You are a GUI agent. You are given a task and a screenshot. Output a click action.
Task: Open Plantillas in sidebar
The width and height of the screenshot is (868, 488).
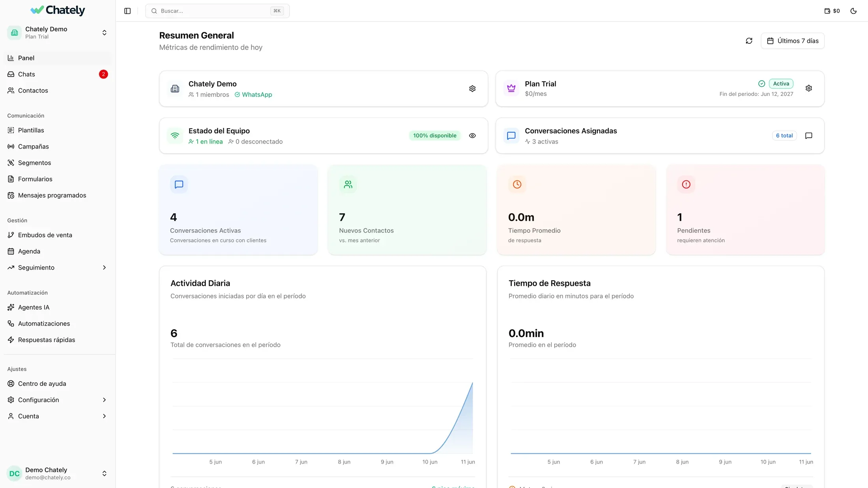pos(58,130)
